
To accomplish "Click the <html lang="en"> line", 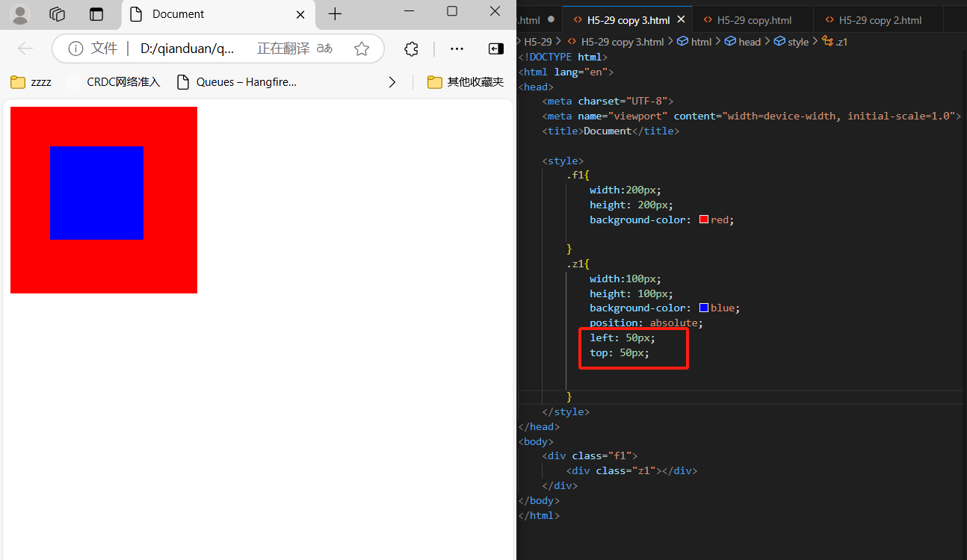I will pyautogui.click(x=566, y=72).
